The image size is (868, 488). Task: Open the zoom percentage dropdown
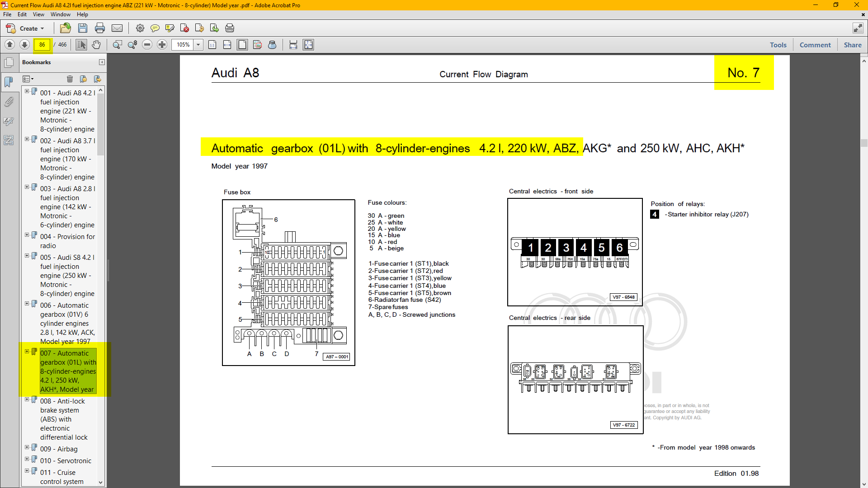(198, 45)
